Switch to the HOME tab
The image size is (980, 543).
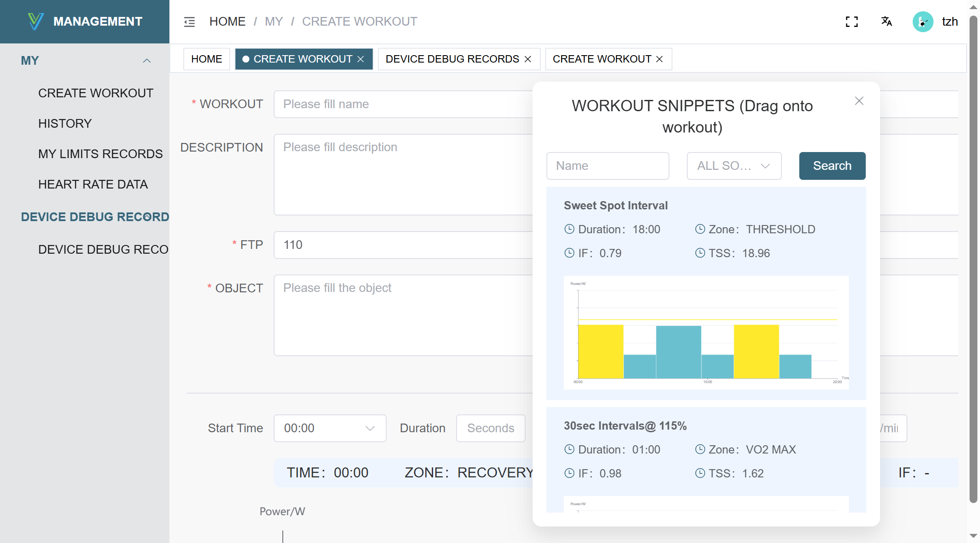[206, 59]
